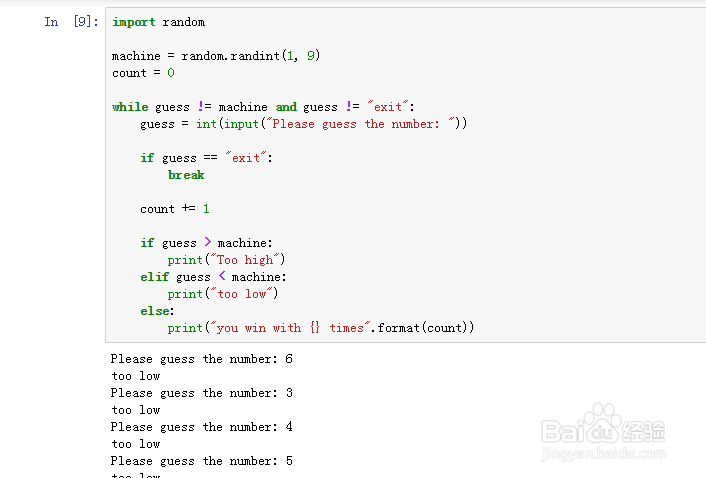Click the machine = random.randint line
Viewport: 706px width, 478px height.
(x=215, y=56)
